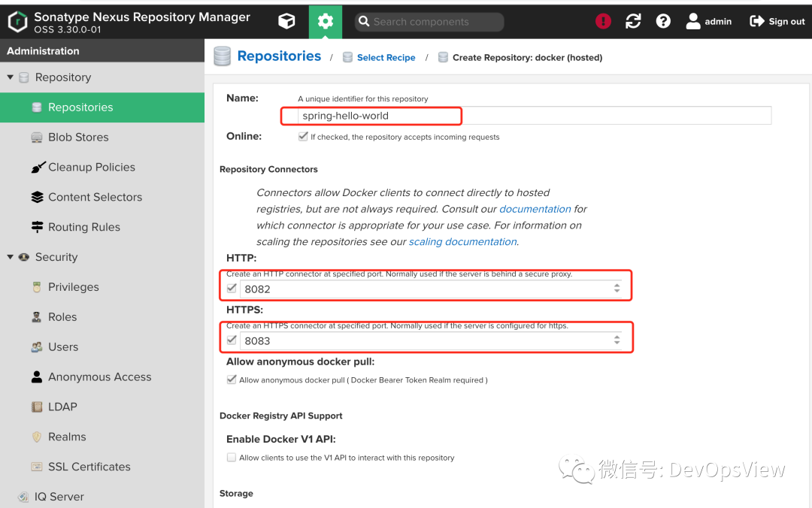Click the HTTP port field 8082

[x=431, y=289]
